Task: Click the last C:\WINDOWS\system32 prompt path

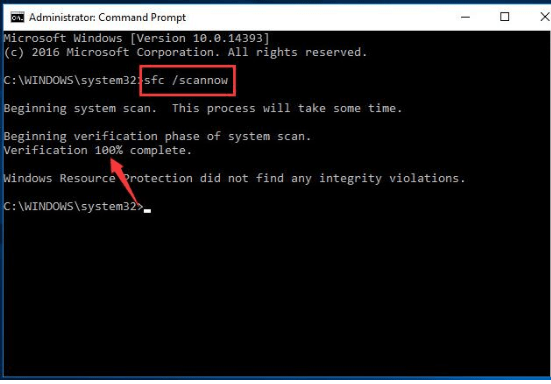Action: (x=73, y=206)
